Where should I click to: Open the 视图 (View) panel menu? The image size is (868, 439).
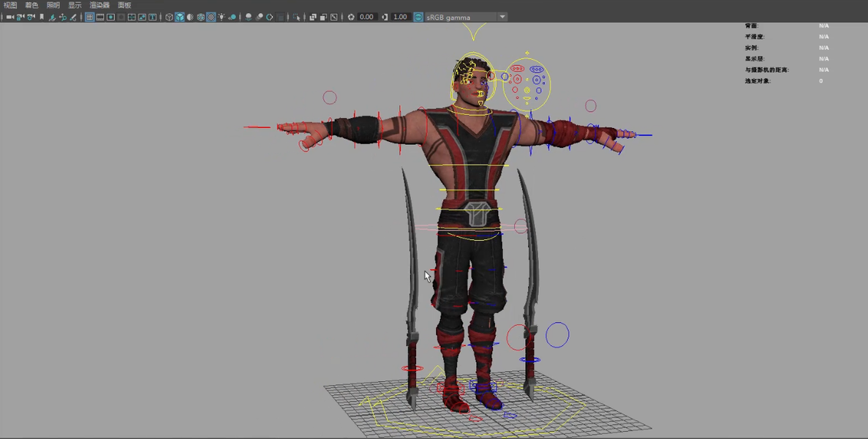10,5
